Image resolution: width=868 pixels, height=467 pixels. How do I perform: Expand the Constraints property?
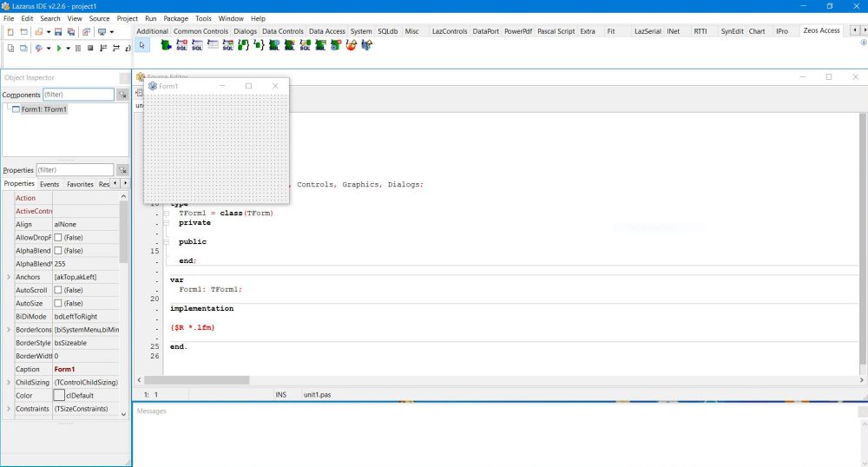coord(9,409)
